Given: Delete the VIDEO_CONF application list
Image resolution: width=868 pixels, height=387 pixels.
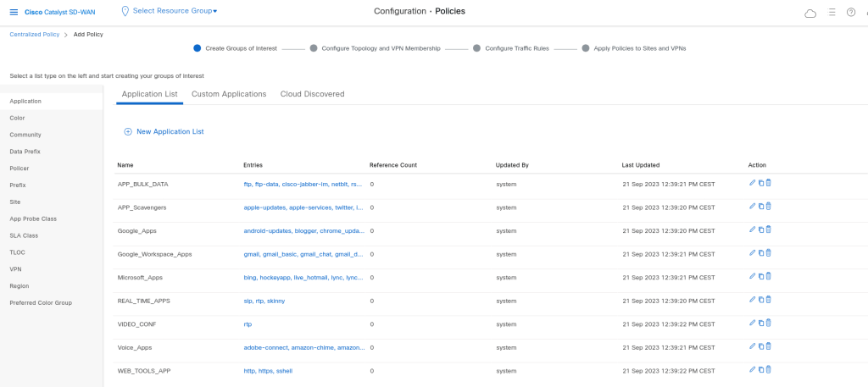Looking at the screenshot, I should 769,323.
